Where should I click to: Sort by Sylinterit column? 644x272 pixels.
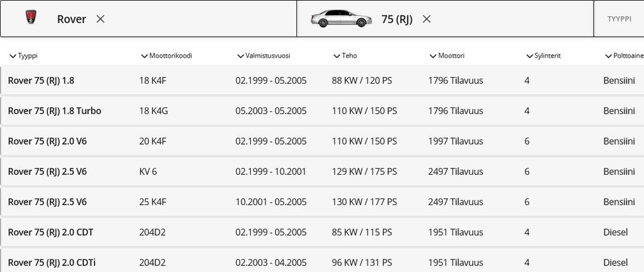click(543, 56)
